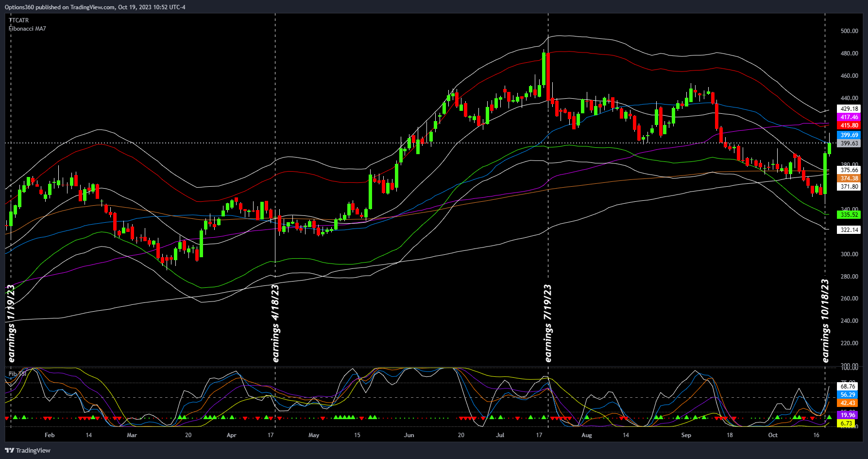Click Sep on the time axis
This screenshot has height=459, width=868.
(x=686, y=435)
